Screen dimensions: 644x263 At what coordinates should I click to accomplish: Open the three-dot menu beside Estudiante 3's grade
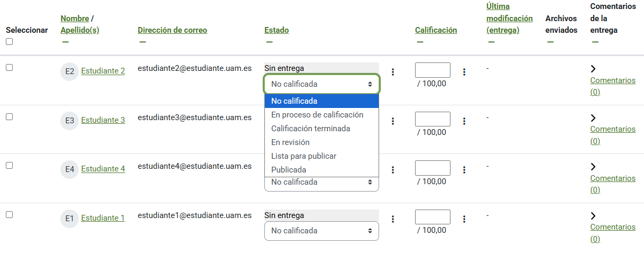[x=464, y=121]
